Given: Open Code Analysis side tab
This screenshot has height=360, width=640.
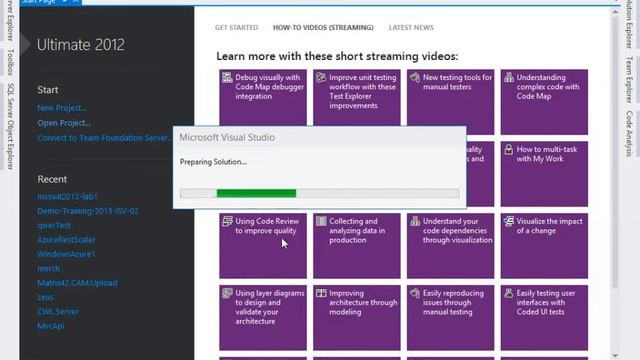Looking at the screenshot, I should (x=629, y=133).
